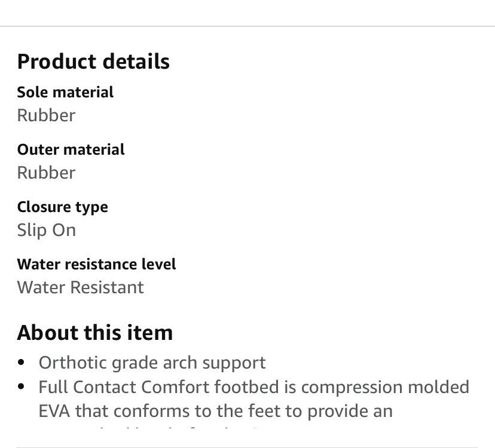
Task: Click the Slip On value text
Action: pos(47,231)
